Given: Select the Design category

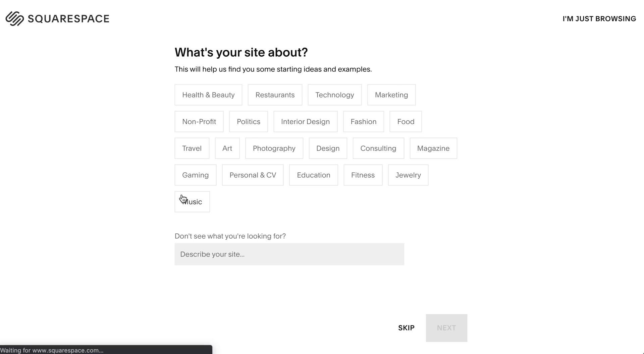Looking at the screenshot, I should pos(328,148).
